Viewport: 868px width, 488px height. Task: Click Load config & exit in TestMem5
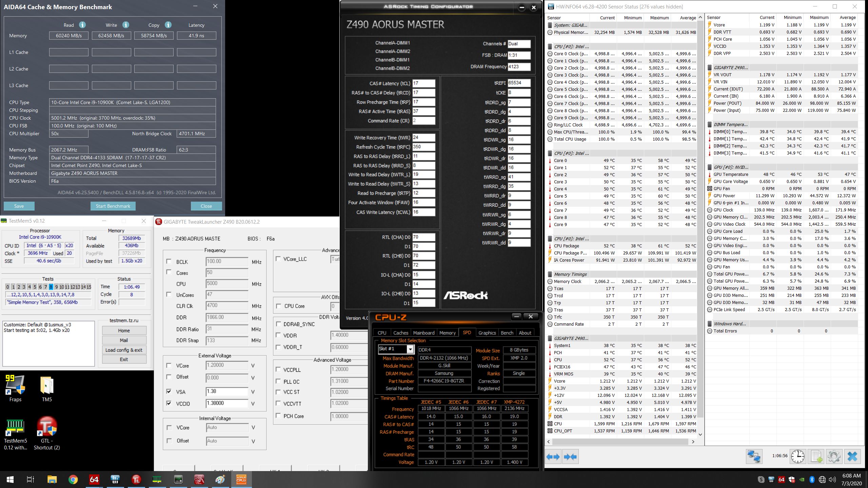pos(124,350)
